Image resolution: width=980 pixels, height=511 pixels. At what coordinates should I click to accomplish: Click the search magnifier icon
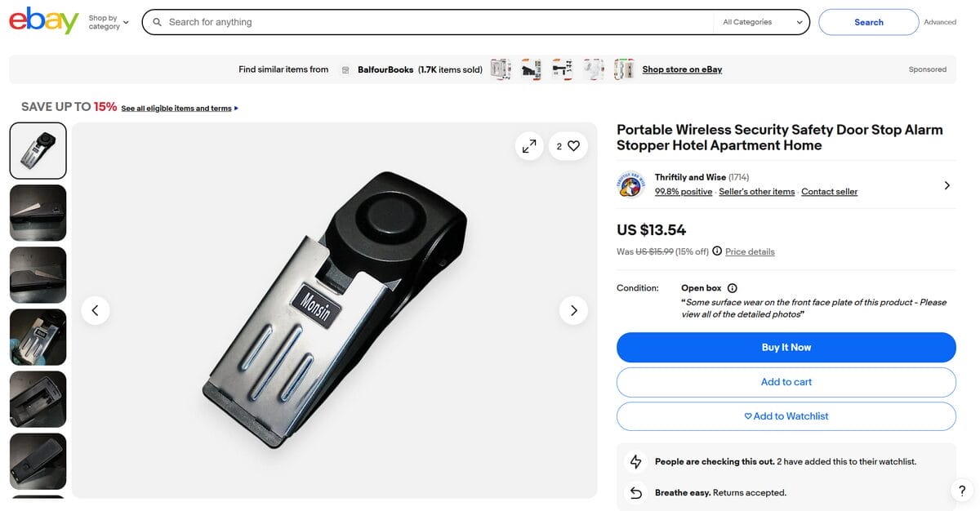157,22
